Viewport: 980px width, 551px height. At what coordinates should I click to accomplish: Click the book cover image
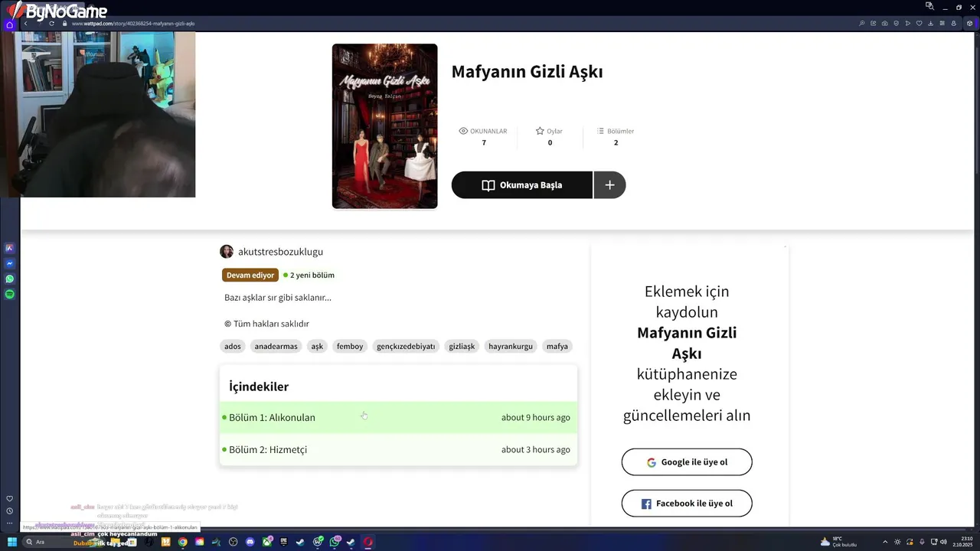click(x=384, y=126)
